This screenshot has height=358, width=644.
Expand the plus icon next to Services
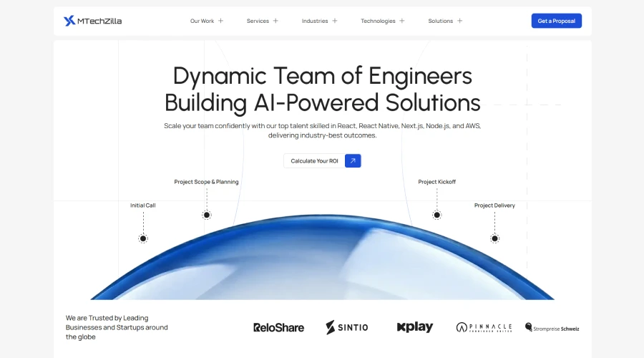(276, 21)
